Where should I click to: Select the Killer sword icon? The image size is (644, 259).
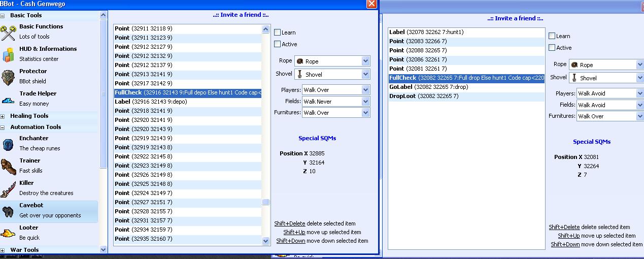point(9,188)
